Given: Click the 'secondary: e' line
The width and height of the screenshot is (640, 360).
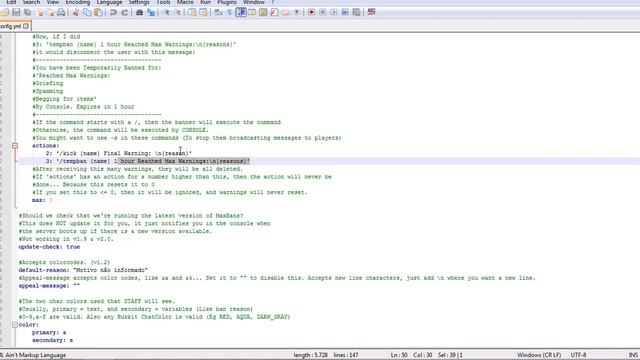Looking at the screenshot, I should pos(53,340).
